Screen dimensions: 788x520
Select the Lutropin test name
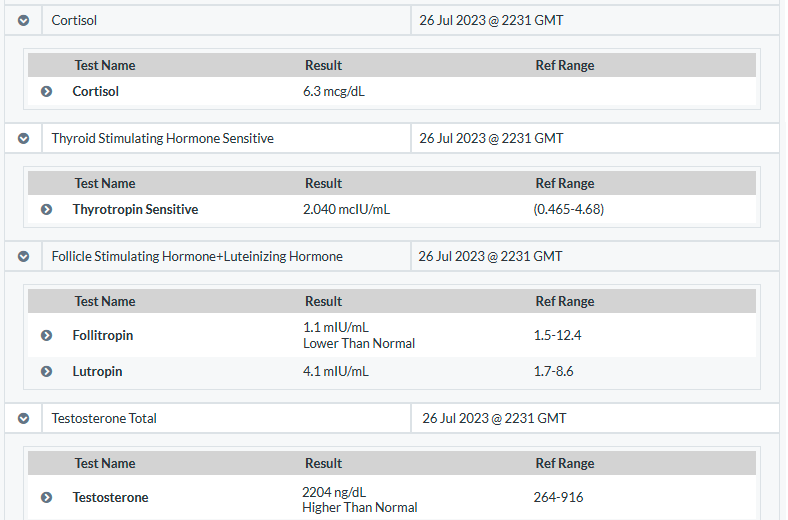tap(97, 371)
